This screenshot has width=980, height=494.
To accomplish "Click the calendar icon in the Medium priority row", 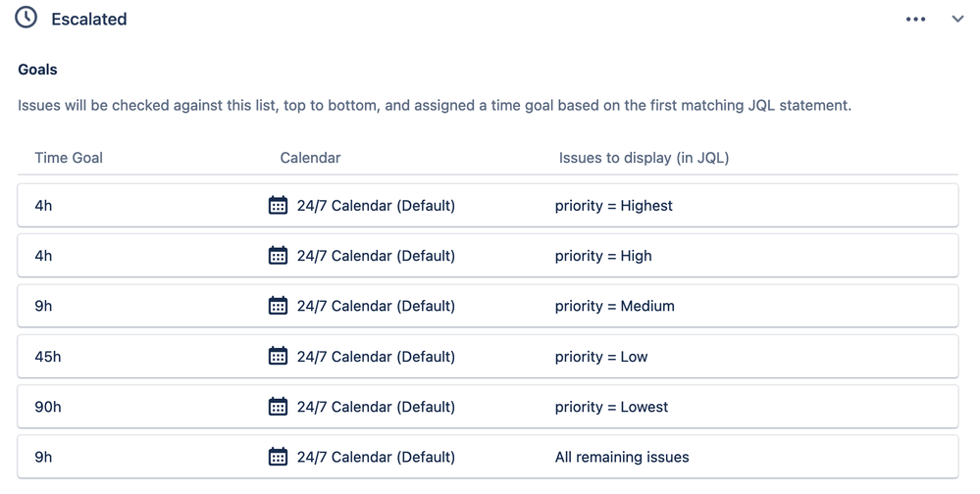I will coord(278,306).
